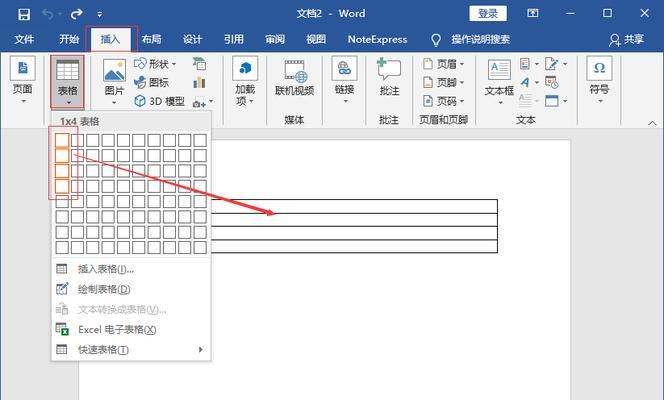This screenshot has height=400, width=664.
Task: Open the 页眉 header dropdown
Action: tap(443, 64)
